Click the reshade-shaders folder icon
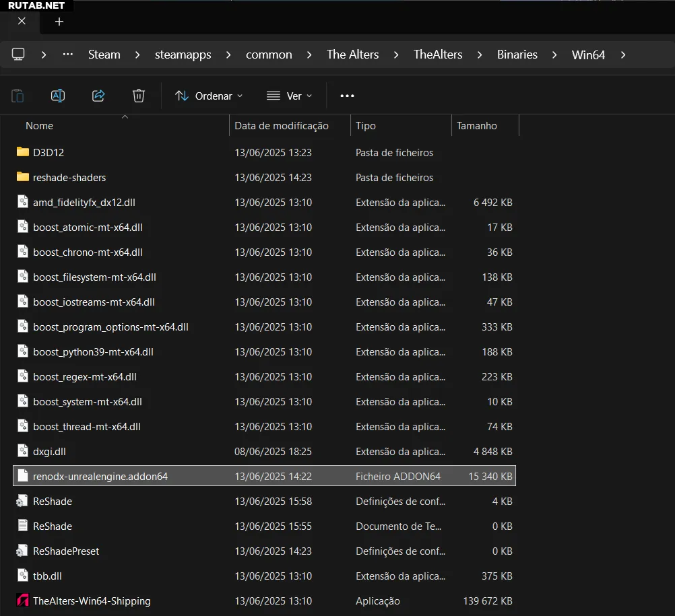 point(23,177)
